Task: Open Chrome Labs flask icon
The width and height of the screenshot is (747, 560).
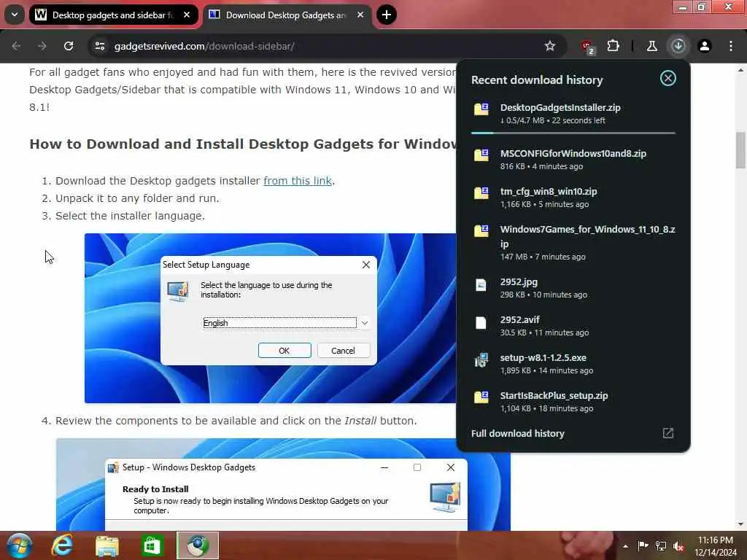Action: point(651,46)
